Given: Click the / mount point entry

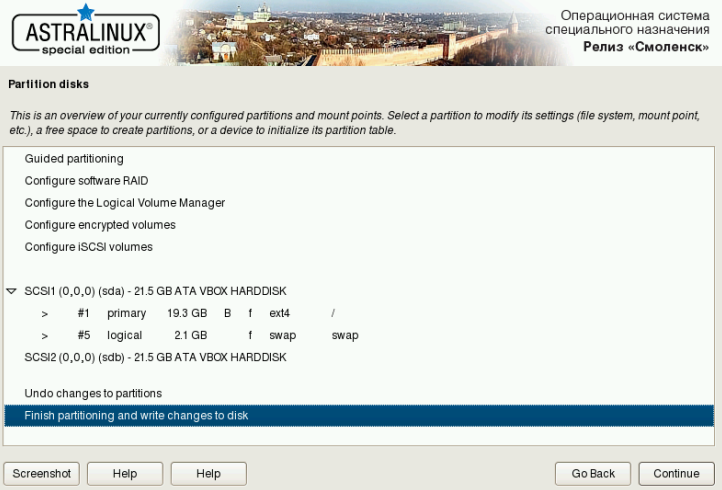Looking at the screenshot, I should pyautogui.click(x=333, y=313).
